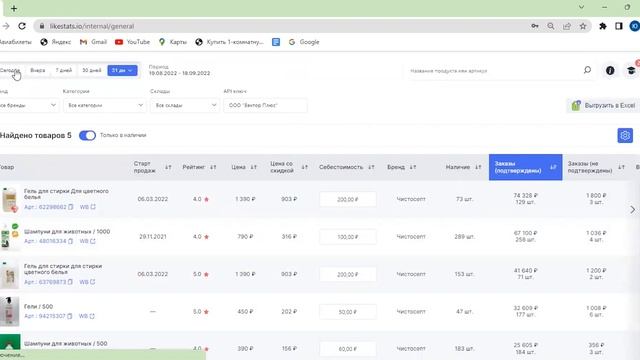Screen dimensions: 640x360
Task: Click the search magnifier icon in product search
Action: (x=587, y=70)
